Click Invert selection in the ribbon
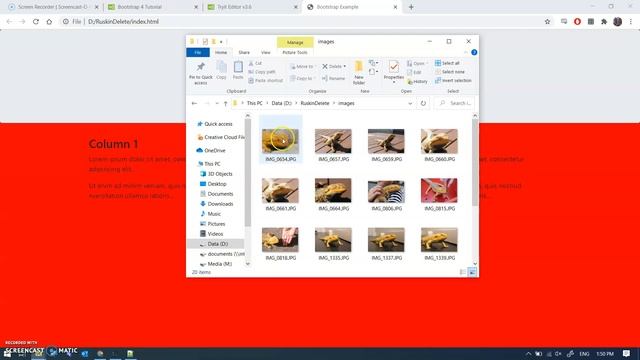Screen dimensions: 640x360 [x=453, y=80]
